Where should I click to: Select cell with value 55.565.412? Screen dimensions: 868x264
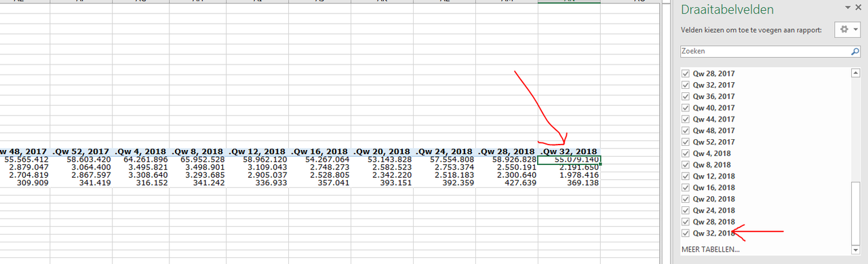pos(25,160)
